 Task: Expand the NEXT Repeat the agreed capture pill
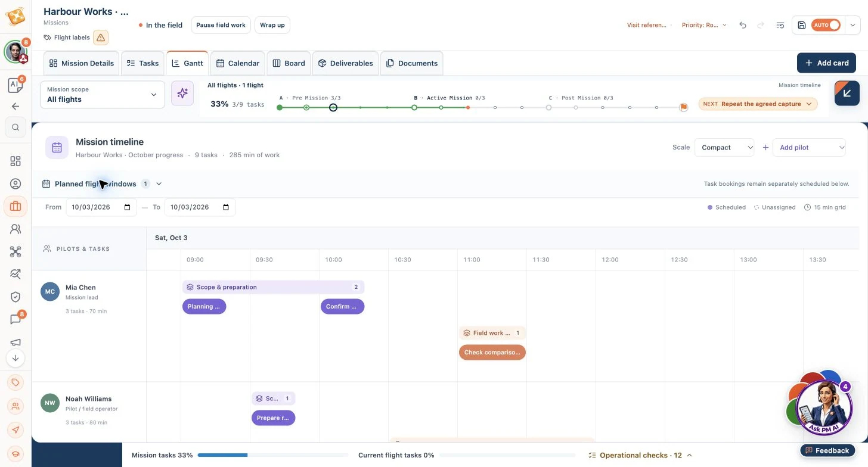point(758,104)
